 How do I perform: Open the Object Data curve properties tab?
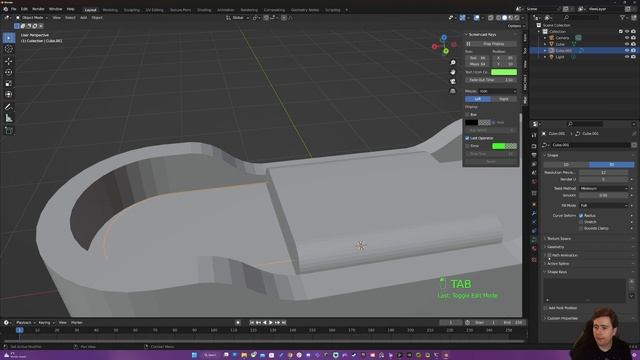pos(534,240)
